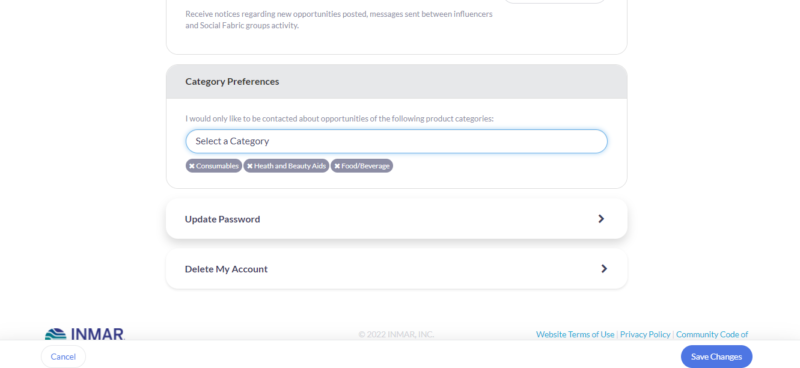Click the Cancel button
The width and height of the screenshot is (800, 368).
point(63,357)
